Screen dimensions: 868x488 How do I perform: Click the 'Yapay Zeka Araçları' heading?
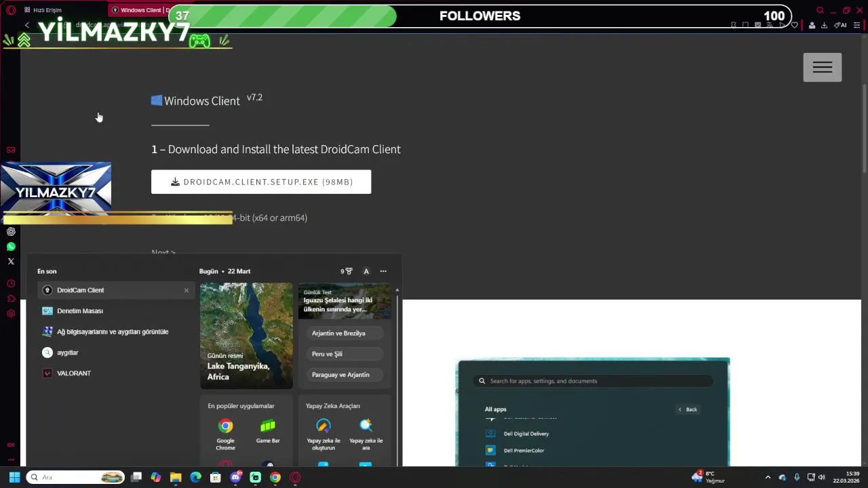click(x=333, y=406)
